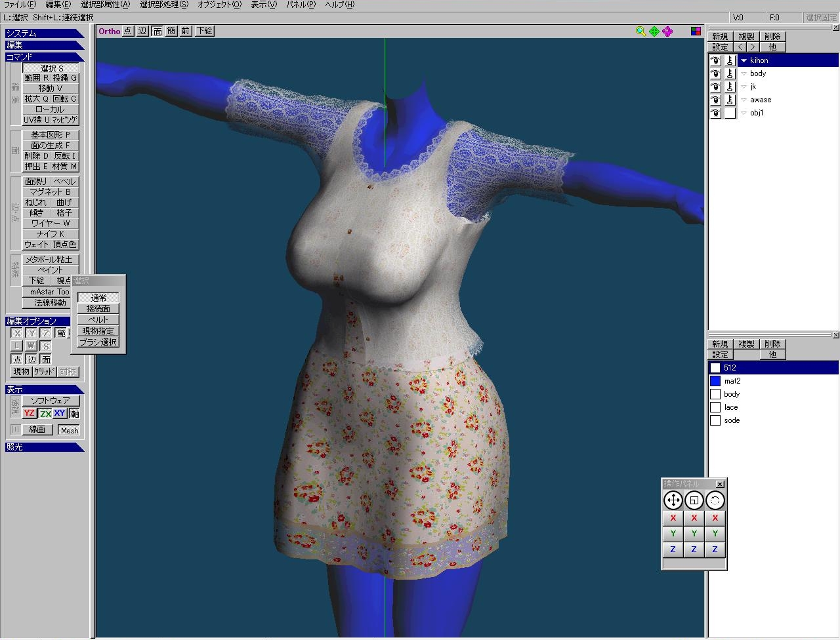The width and height of the screenshot is (840, 640).
Task: Open the ファイル(F) menu
Action: coord(20,5)
